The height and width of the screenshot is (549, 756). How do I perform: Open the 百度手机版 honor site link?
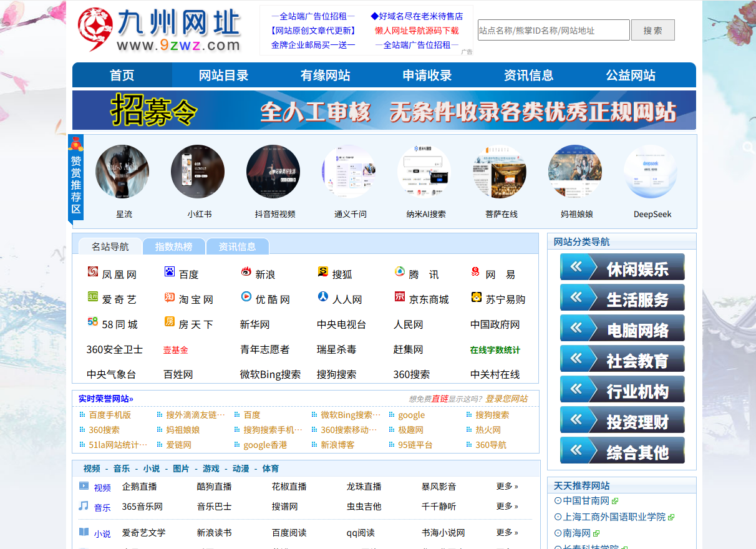pos(110,415)
